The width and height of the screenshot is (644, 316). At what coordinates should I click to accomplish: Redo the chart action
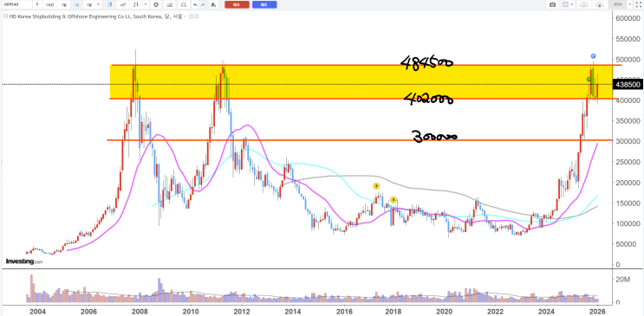point(203,4)
